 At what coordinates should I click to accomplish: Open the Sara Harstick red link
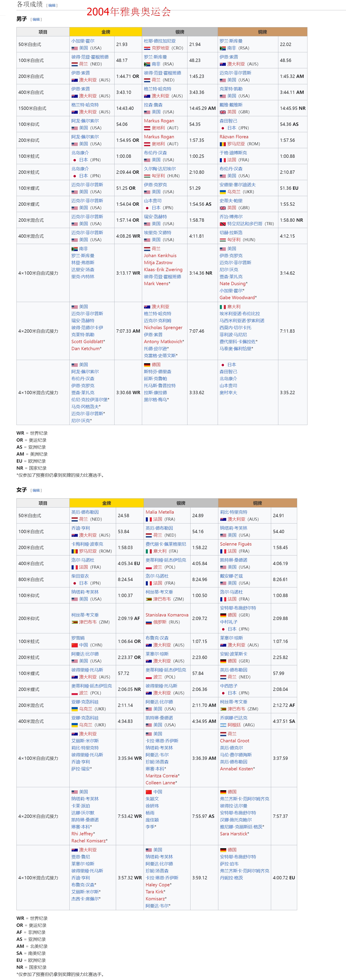point(234,834)
